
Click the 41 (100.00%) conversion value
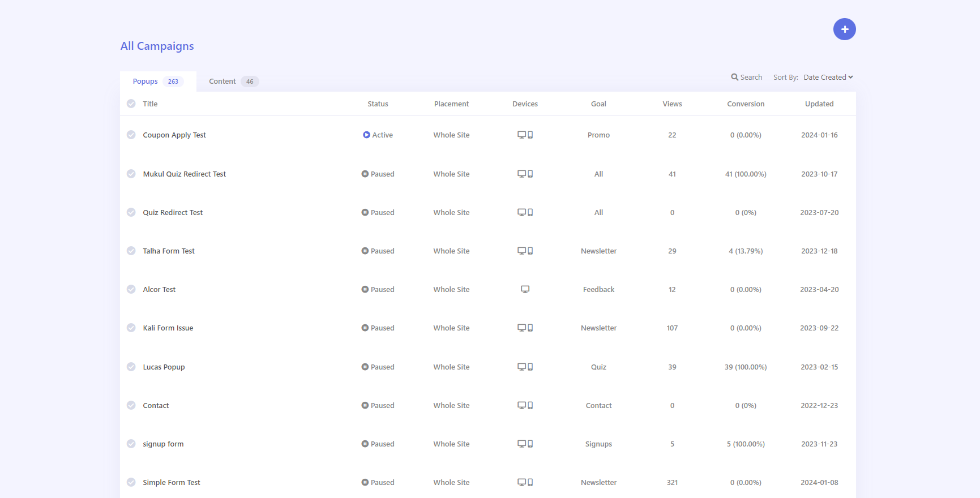point(746,174)
